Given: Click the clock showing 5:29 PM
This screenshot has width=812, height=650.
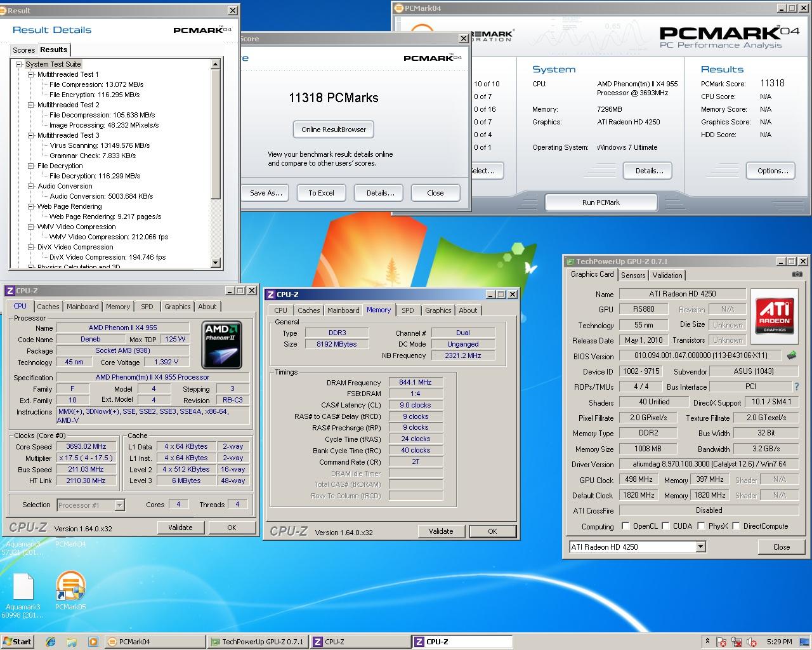Looking at the screenshot, I should coord(780,642).
